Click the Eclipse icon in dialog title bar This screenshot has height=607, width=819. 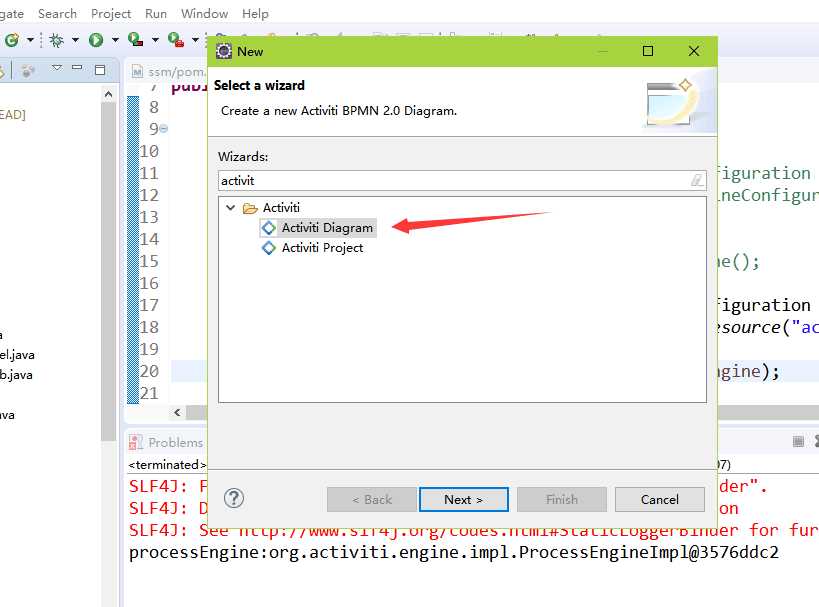pos(224,51)
